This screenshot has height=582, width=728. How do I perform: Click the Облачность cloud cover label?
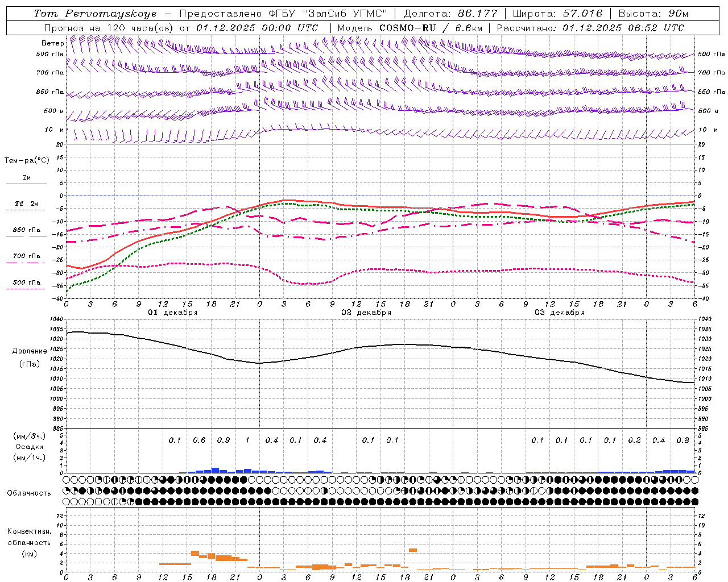click(x=29, y=493)
